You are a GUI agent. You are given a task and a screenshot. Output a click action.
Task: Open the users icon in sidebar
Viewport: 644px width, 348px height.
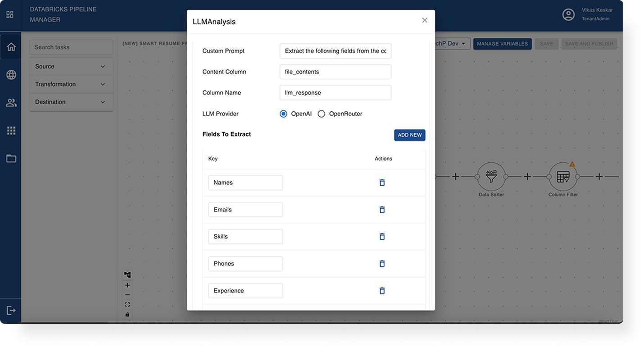11,103
